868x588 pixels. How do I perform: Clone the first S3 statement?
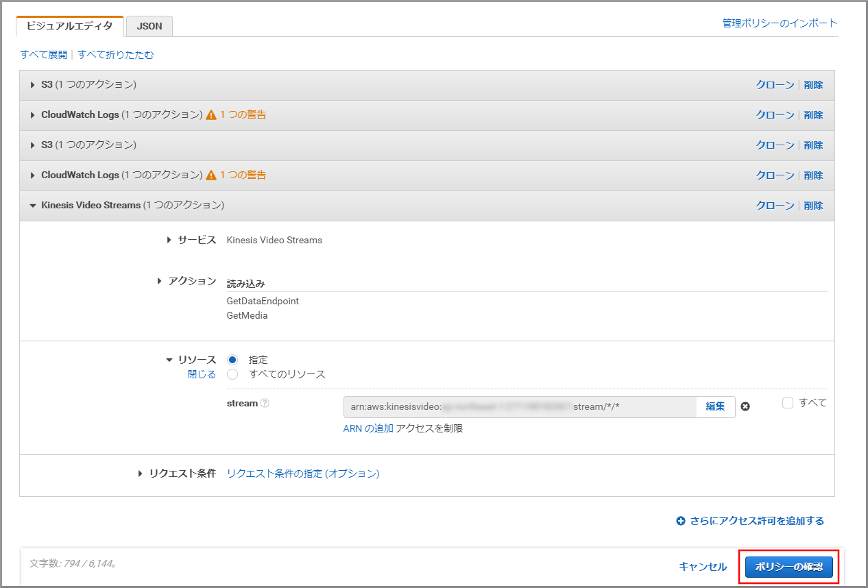[x=775, y=85]
